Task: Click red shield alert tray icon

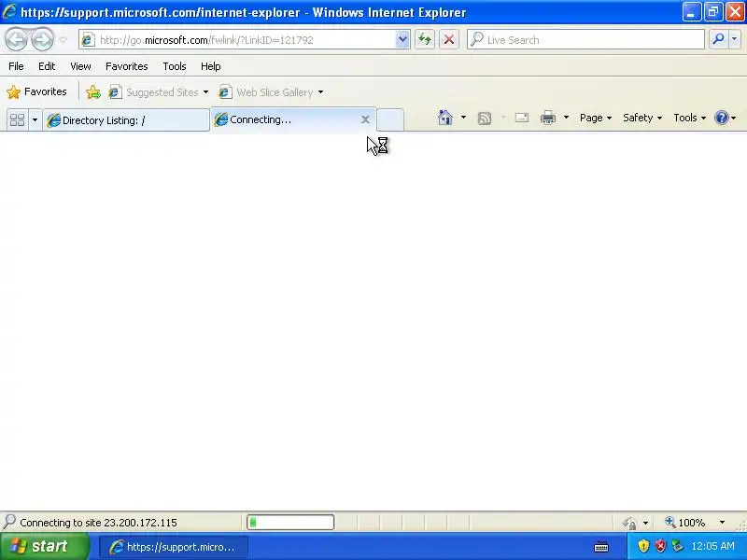Action: click(660, 546)
